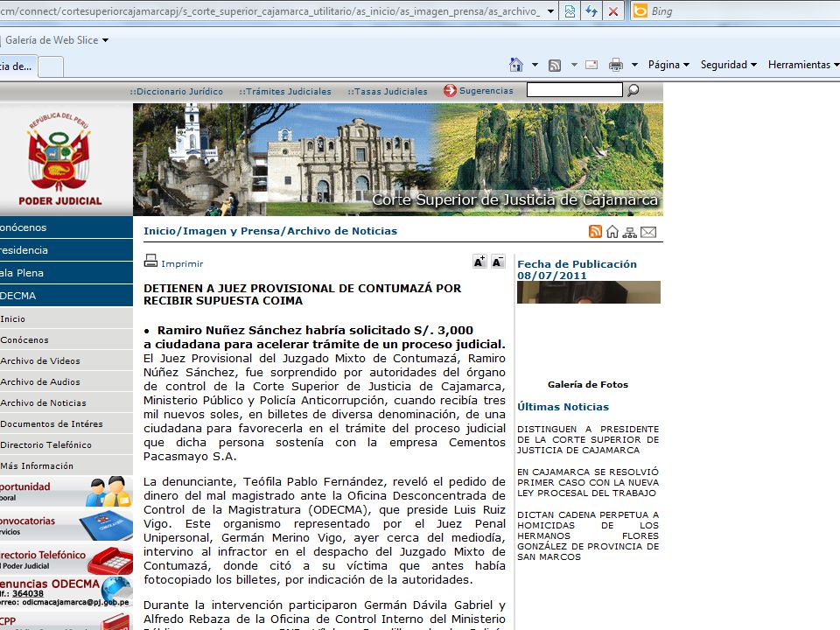The height and width of the screenshot is (630, 840).
Task: Open the Presidencia menu item
Action: coord(66,250)
